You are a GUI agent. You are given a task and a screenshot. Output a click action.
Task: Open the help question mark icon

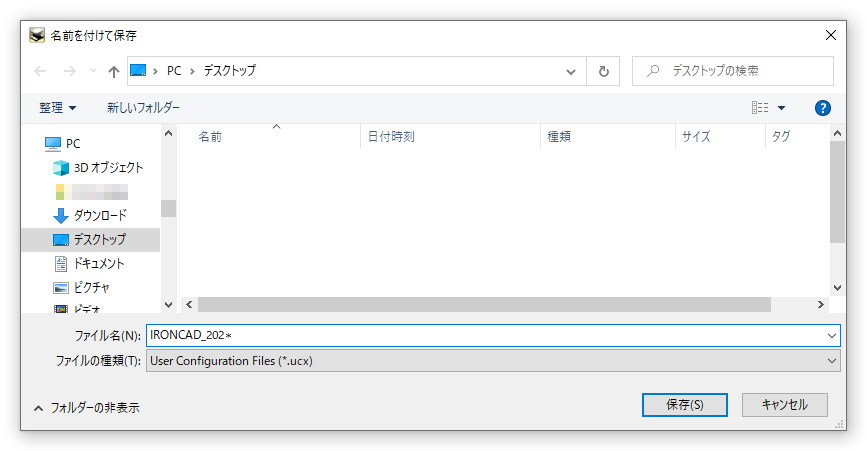click(823, 108)
